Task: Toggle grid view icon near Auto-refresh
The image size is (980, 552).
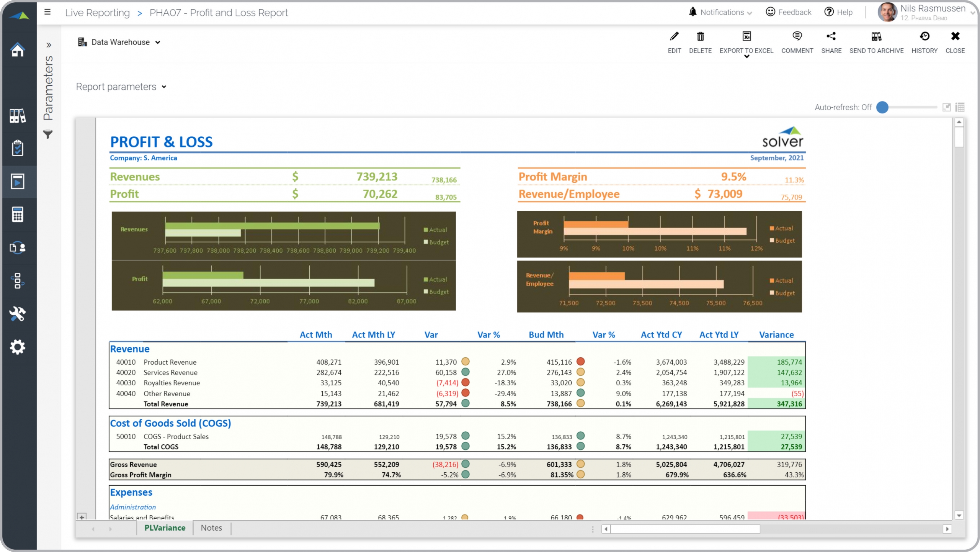Action: tap(960, 107)
